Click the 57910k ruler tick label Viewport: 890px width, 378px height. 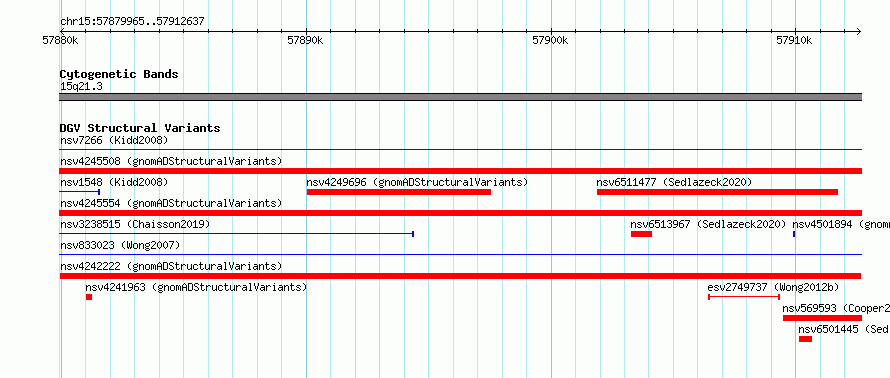click(x=795, y=40)
